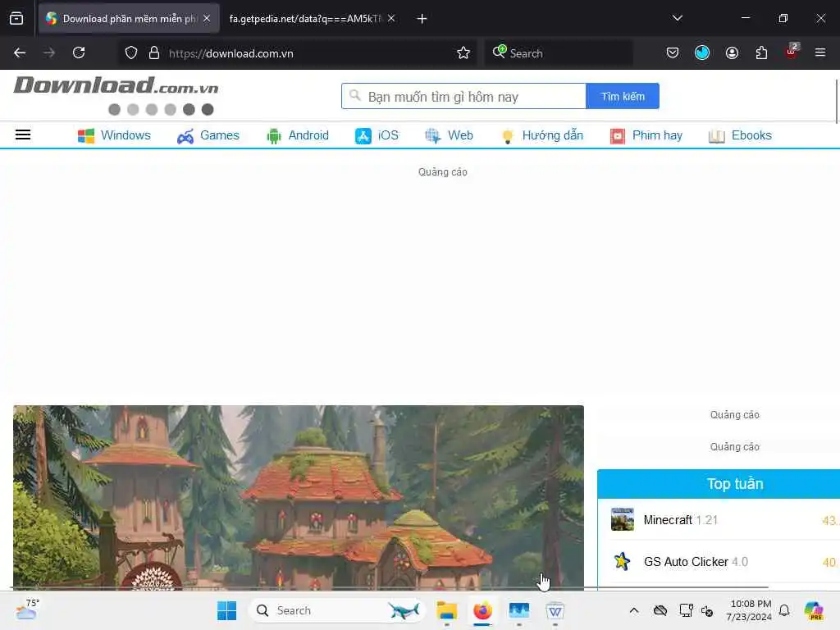Open the Hướng dẫn section

coord(541,135)
